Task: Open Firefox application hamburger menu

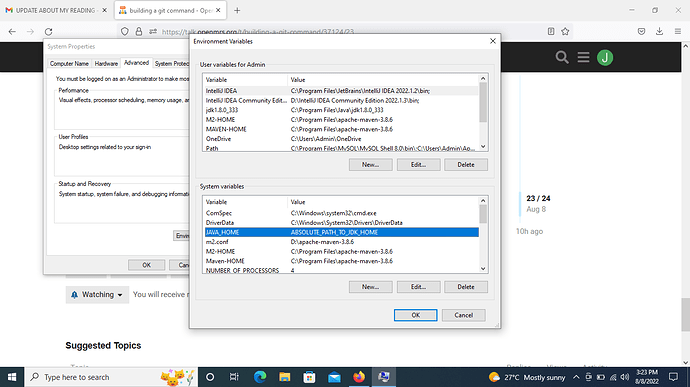Action: (678, 31)
